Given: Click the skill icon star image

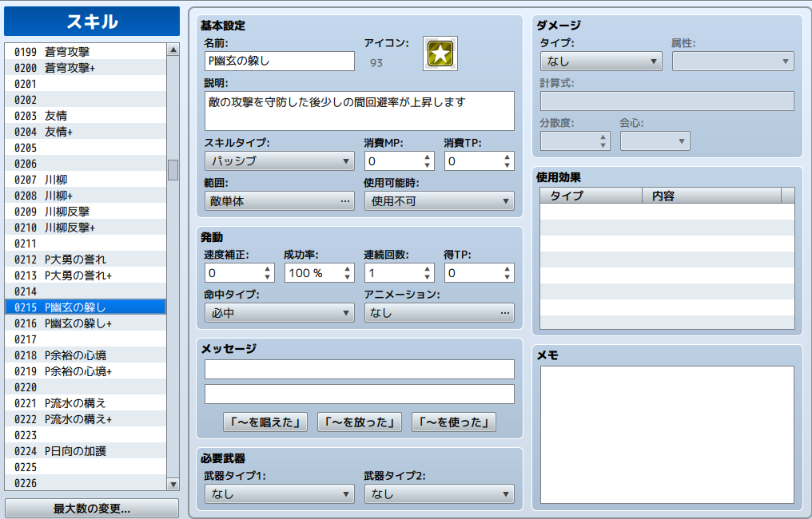Looking at the screenshot, I should pos(440,53).
